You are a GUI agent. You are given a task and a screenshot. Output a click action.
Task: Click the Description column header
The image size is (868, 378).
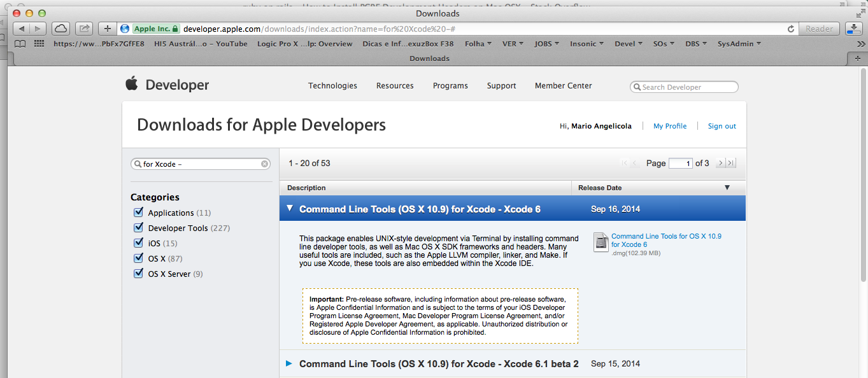[425, 188]
